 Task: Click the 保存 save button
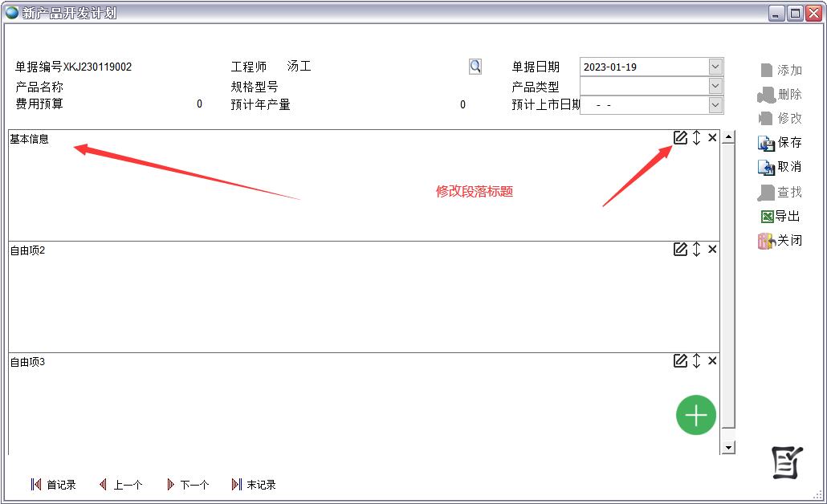click(780, 143)
